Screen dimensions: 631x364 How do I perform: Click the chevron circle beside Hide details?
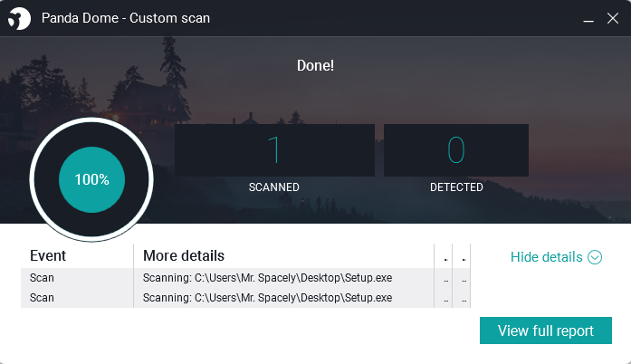pyautogui.click(x=595, y=257)
